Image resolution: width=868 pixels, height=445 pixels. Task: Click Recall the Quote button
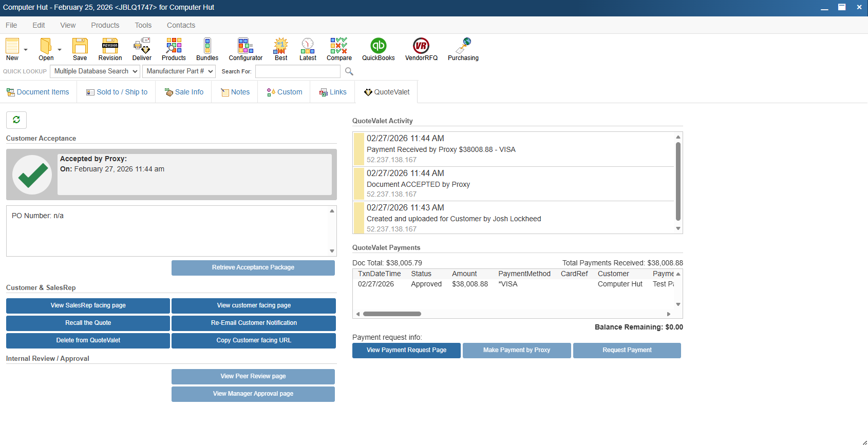click(x=88, y=323)
